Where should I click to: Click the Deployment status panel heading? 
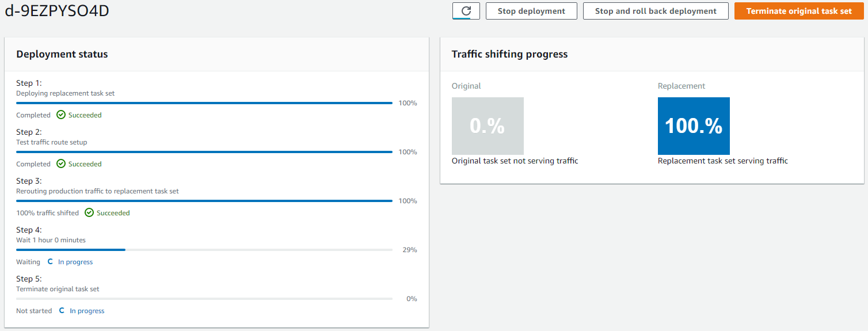[x=62, y=54]
